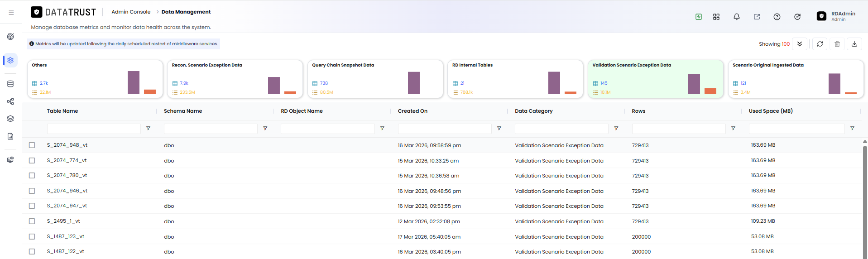Click filter icon for Table Name column
The width and height of the screenshot is (868, 259).
pos(148,129)
